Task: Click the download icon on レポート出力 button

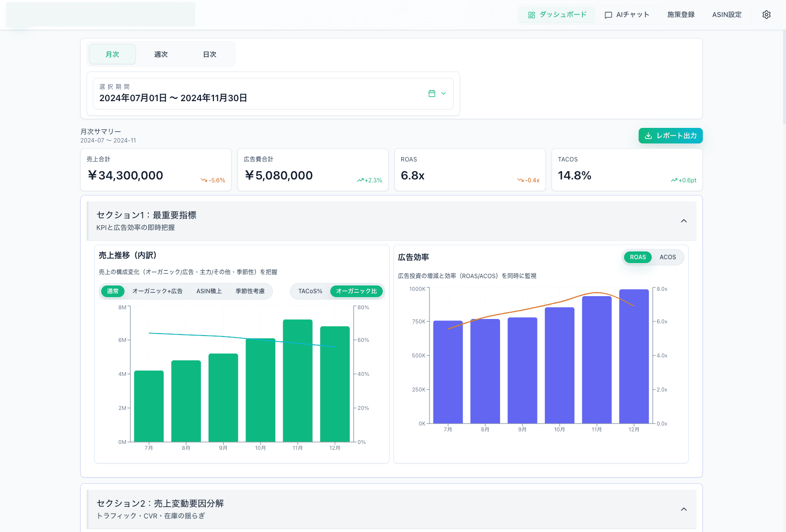Action: point(649,136)
